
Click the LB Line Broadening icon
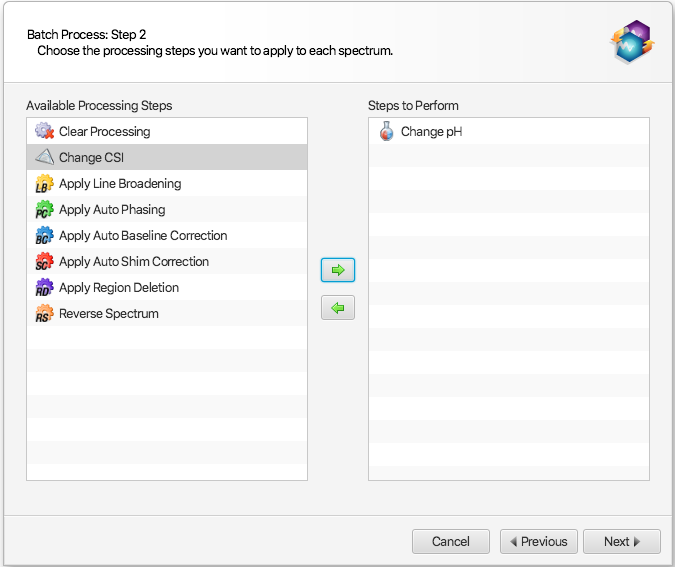click(43, 184)
